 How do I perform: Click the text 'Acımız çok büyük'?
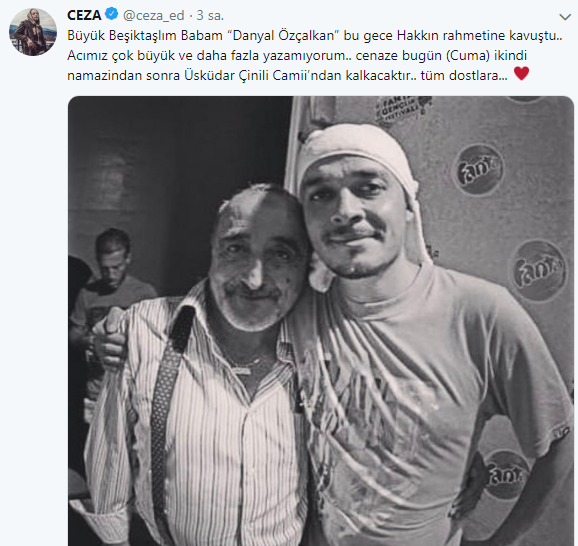click(x=121, y=56)
